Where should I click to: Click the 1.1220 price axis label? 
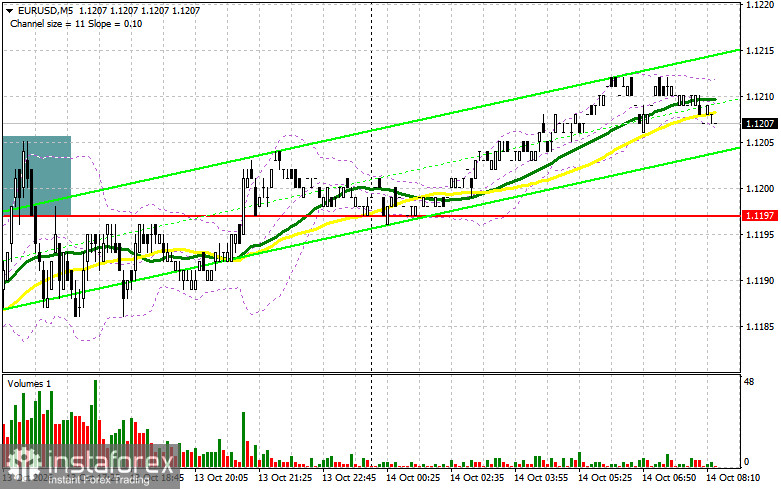[760, 5]
